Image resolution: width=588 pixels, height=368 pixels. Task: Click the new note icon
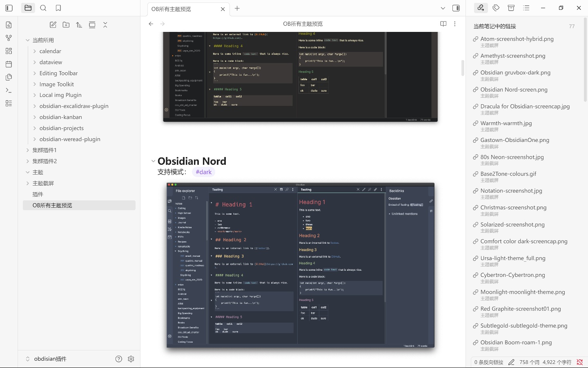[53, 25]
